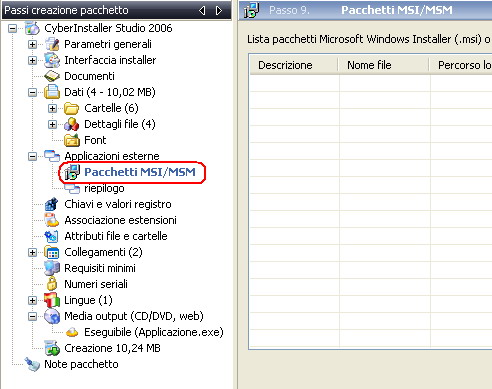Select Parametri generali tree item
492x389 pixels.
[x=108, y=44]
